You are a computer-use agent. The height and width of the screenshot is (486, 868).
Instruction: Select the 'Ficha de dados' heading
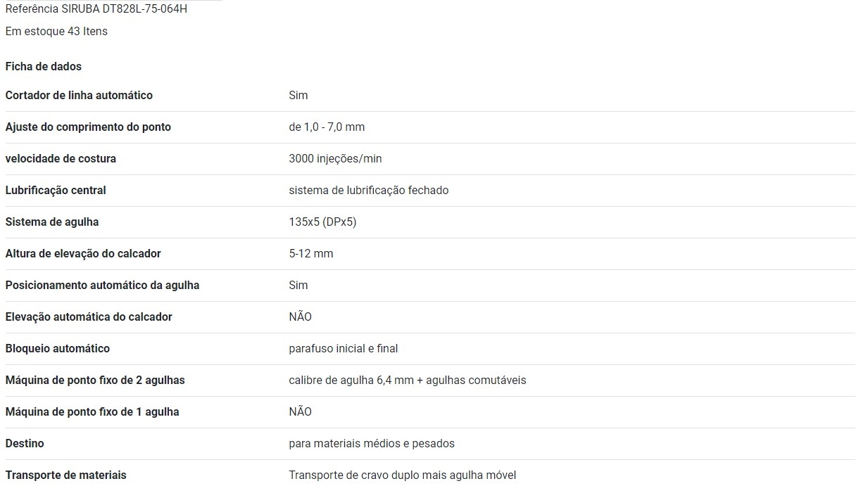point(44,67)
